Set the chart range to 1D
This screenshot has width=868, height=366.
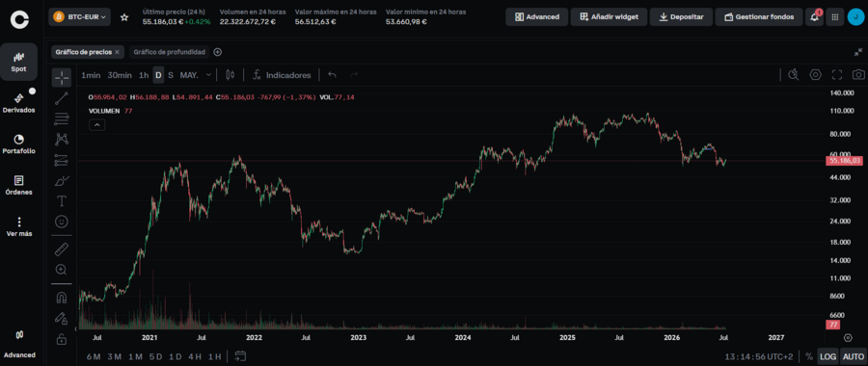coord(176,356)
